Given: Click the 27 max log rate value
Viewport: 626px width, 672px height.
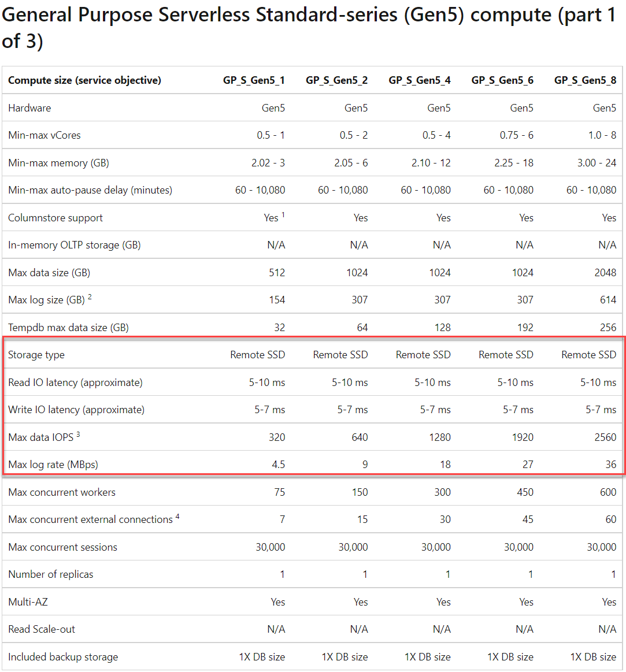Looking at the screenshot, I should [528, 465].
